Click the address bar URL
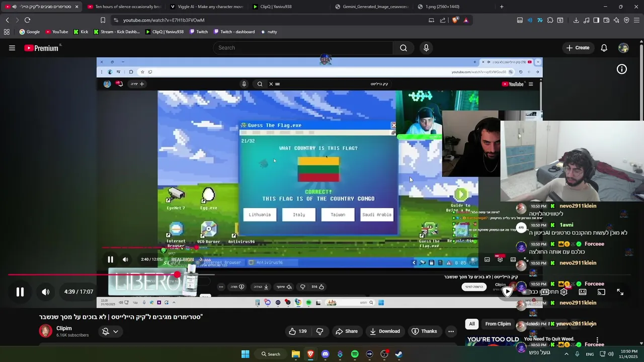The width and height of the screenshot is (644, 362). coord(164,20)
